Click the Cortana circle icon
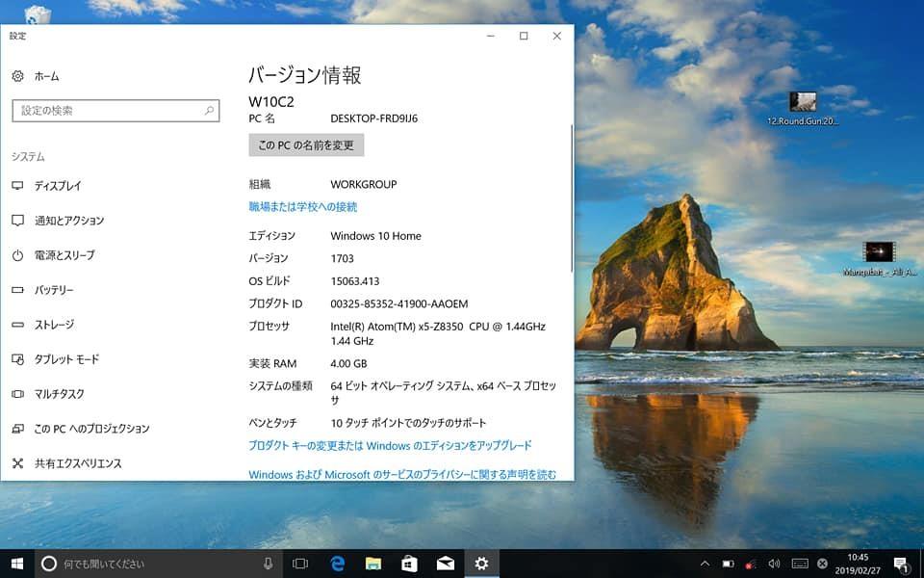 (x=49, y=564)
